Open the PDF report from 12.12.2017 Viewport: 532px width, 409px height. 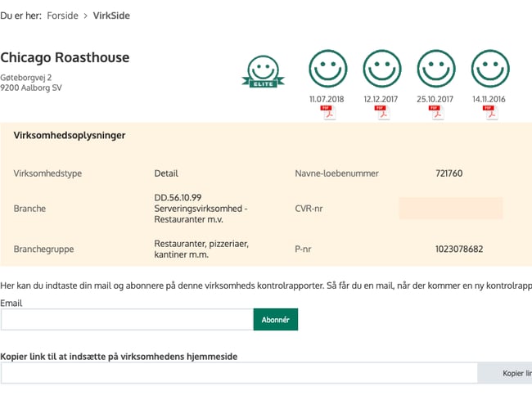coord(382,113)
